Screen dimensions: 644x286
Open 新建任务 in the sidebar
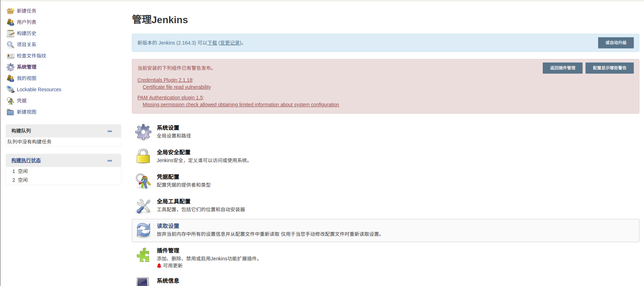coord(27,11)
